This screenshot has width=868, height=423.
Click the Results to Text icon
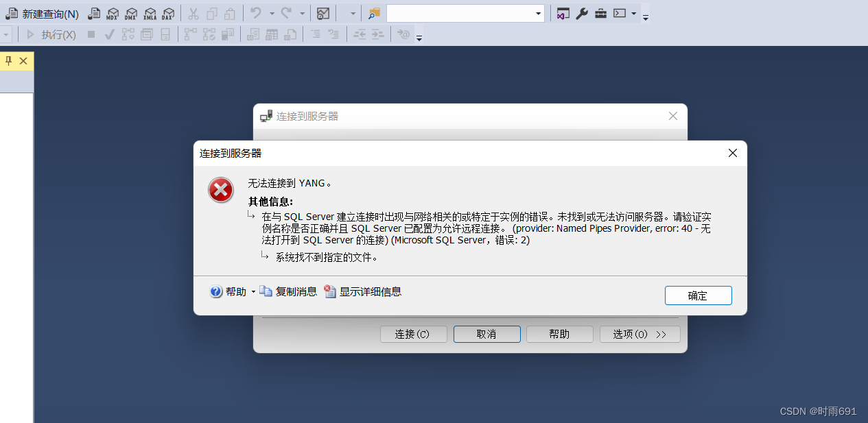(x=253, y=34)
